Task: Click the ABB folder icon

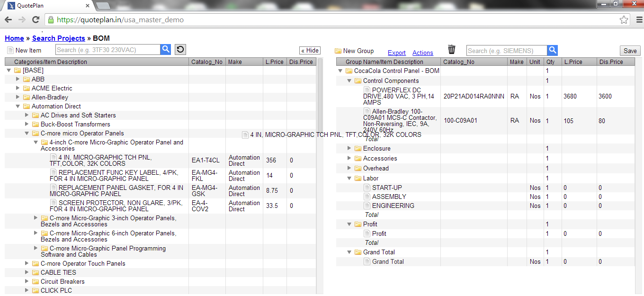Action: (27, 79)
